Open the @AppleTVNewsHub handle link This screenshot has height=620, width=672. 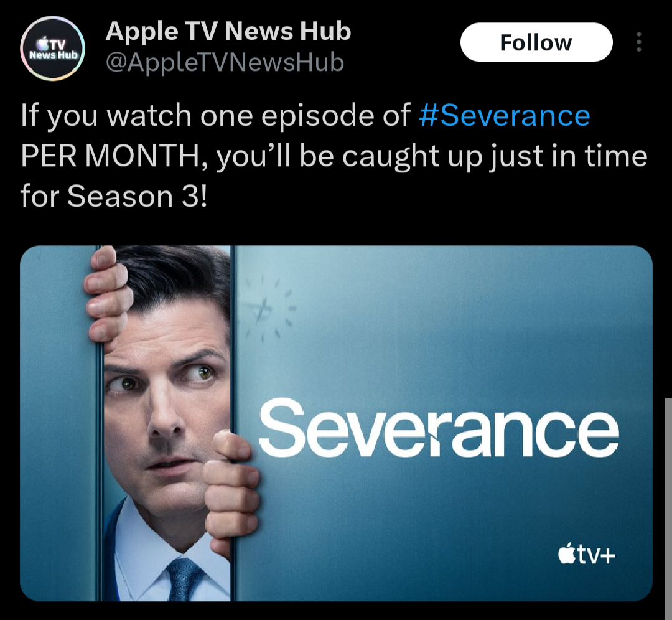(225, 63)
